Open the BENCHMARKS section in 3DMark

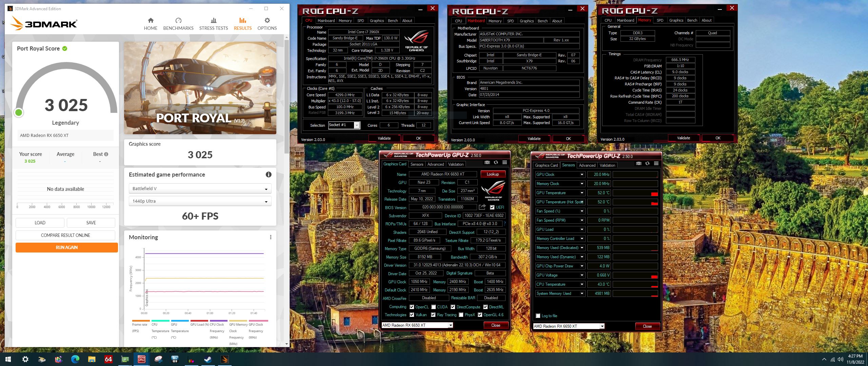pos(178,24)
